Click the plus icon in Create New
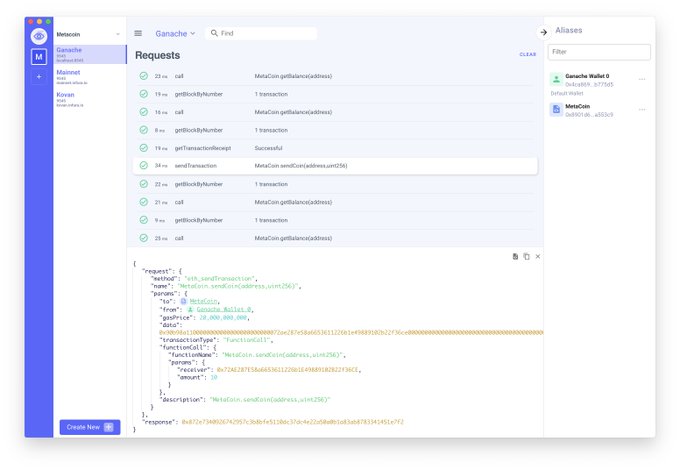 pos(109,427)
